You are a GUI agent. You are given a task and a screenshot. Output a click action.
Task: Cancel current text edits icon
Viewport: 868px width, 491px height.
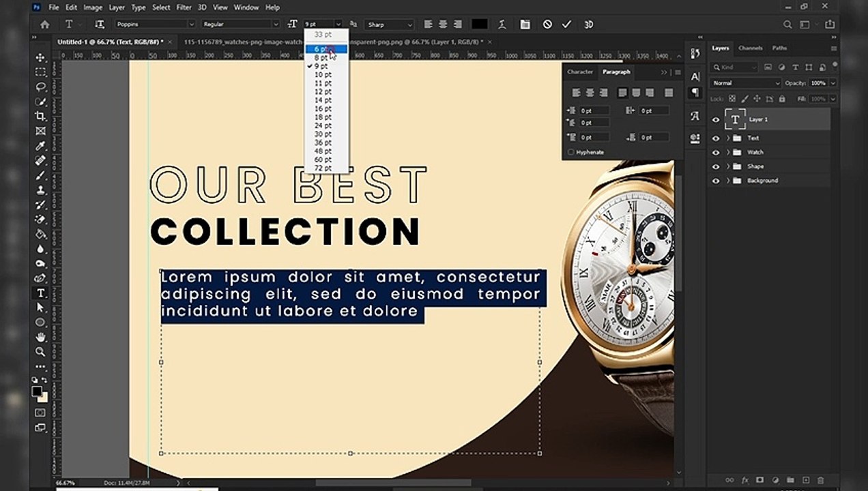[x=547, y=24]
